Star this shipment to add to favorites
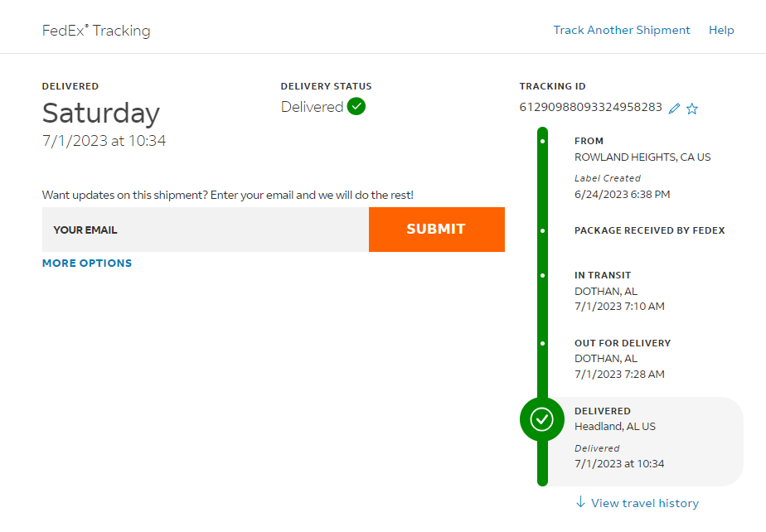This screenshot has width=766, height=532. click(692, 109)
